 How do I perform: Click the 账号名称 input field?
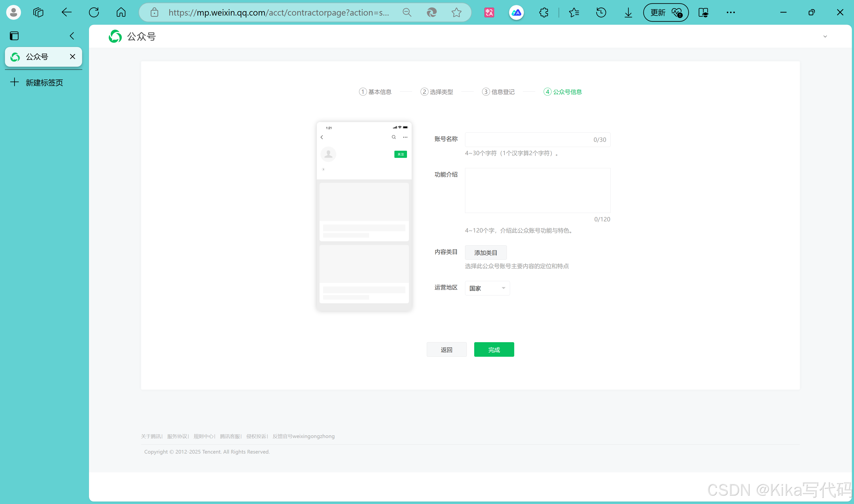click(x=527, y=140)
